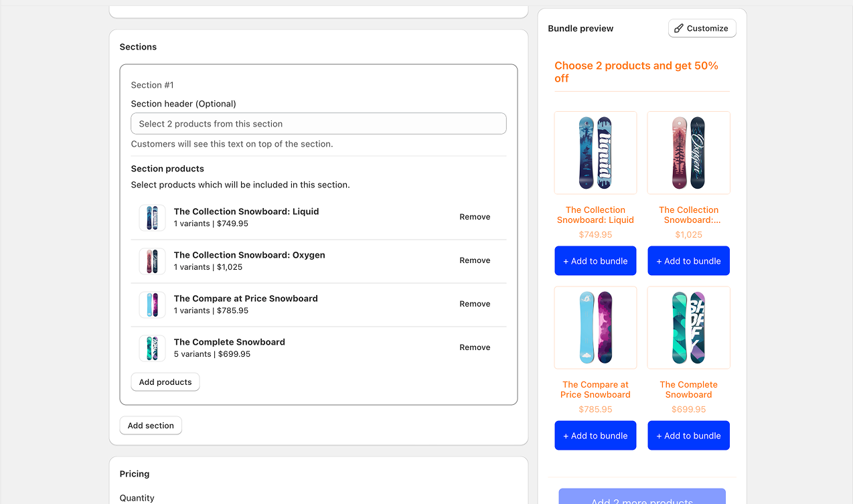This screenshot has width=853, height=504.
Task: Click Liquid snowboard image in bundle preview
Action: point(595,153)
